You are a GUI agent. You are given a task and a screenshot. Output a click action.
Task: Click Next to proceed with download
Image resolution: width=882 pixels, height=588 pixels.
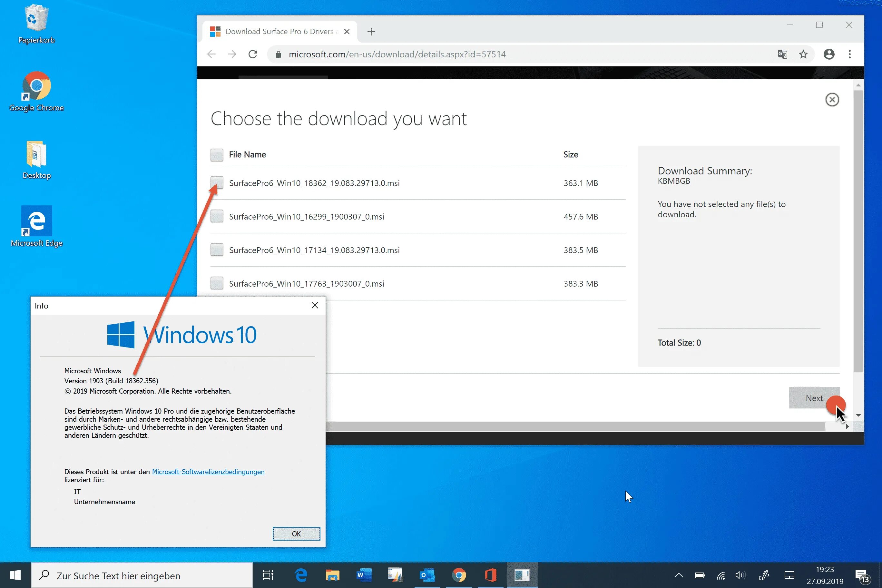click(x=814, y=398)
